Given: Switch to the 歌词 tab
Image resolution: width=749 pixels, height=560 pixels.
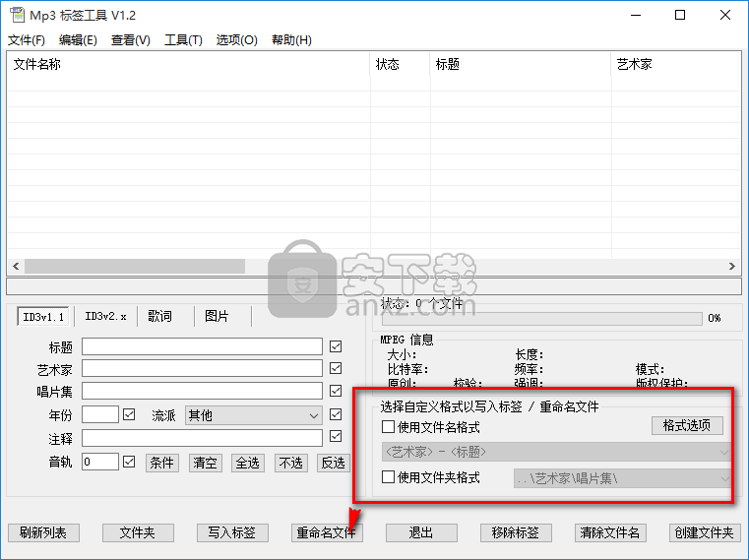Looking at the screenshot, I should [160, 316].
